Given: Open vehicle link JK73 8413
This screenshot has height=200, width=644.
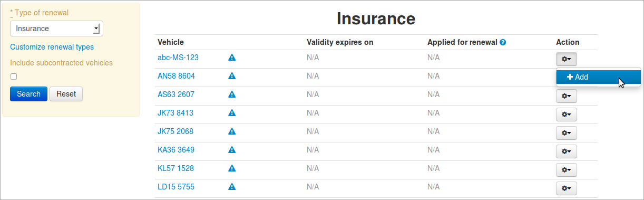Looking at the screenshot, I should click(175, 113).
